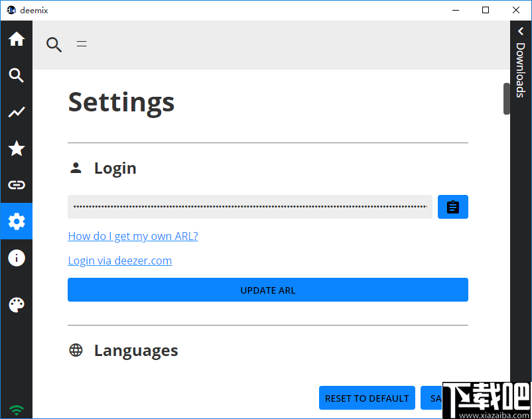Screen dimensions: 532x419
Task: Open the About info icon
Action: coord(17,258)
